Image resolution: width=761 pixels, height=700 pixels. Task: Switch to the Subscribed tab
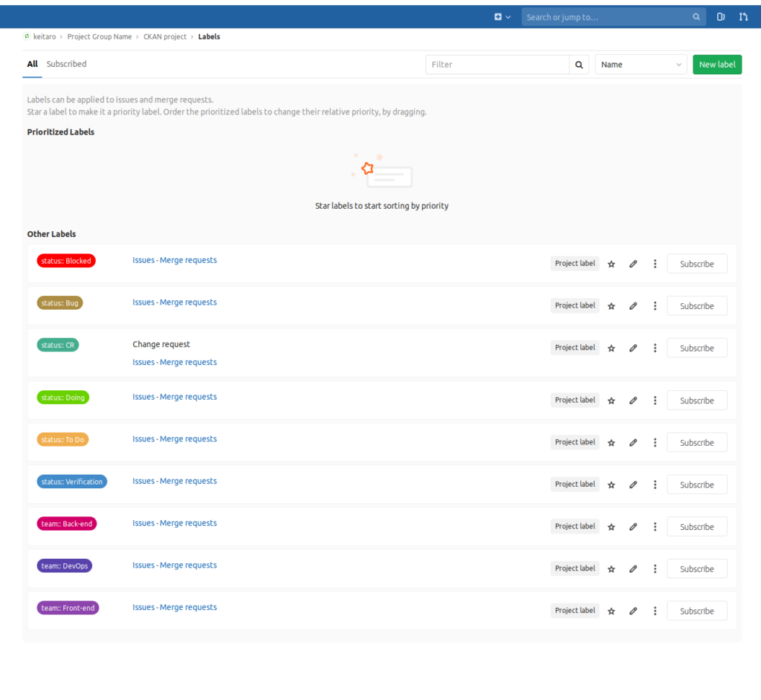pos(66,64)
